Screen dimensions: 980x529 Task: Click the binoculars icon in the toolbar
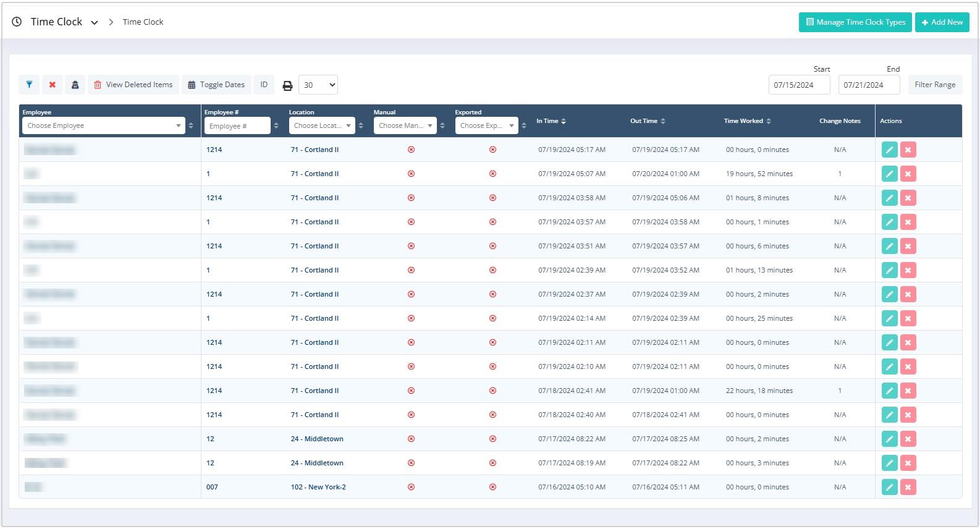(x=75, y=85)
